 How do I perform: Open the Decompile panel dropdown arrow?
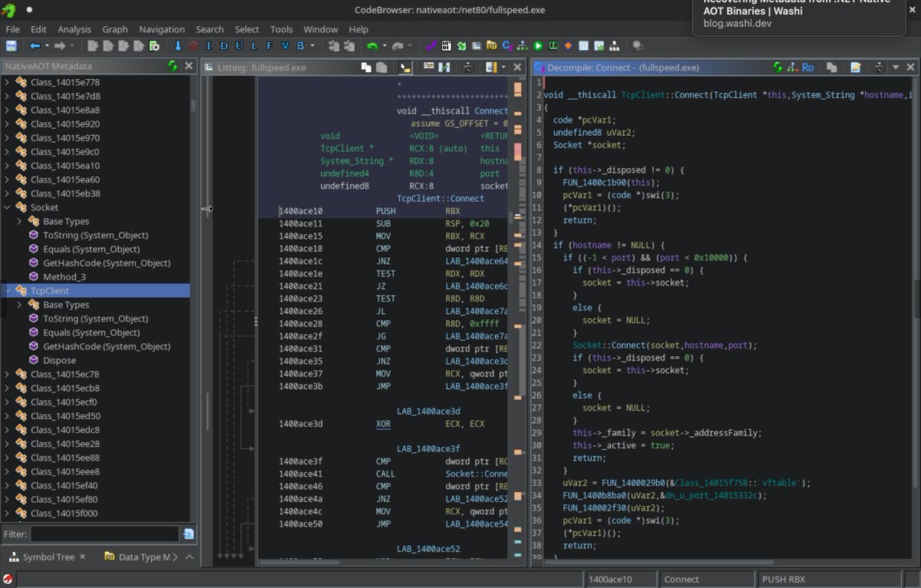(895, 68)
